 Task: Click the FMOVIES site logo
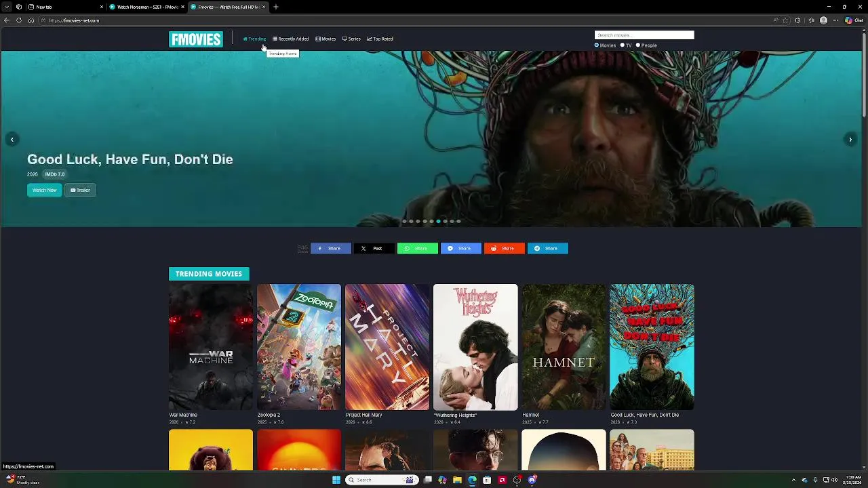pyautogui.click(x=196, y=39)
